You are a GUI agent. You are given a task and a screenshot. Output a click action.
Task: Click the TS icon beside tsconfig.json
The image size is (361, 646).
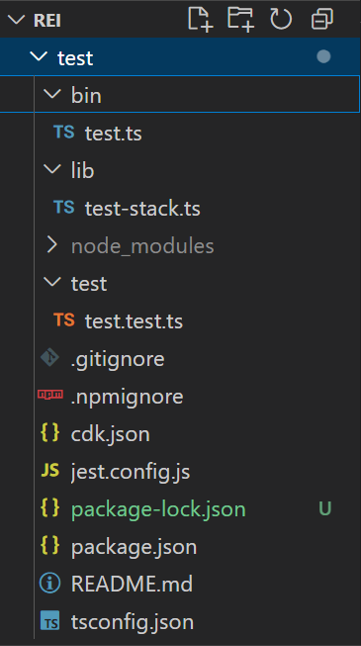click(50, 621)
